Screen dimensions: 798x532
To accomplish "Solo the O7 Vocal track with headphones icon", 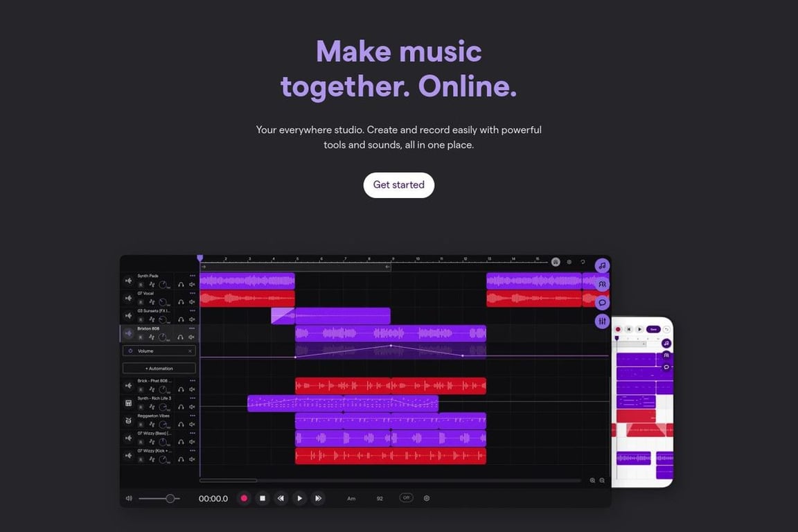I will pos(181,302).
